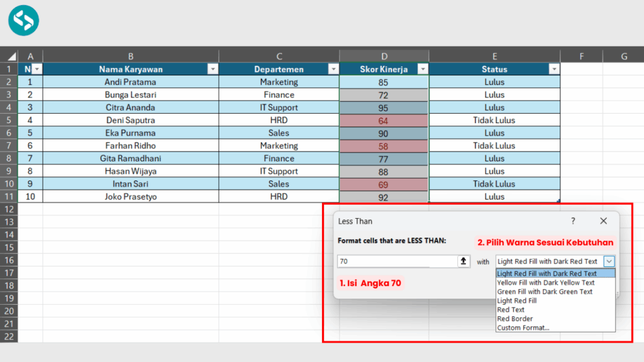Image resolution: width=644 pixels, height=362 pixels.
Task: Select Yellow Fill with Dark Yellow Text
Action: coord(545,283)
